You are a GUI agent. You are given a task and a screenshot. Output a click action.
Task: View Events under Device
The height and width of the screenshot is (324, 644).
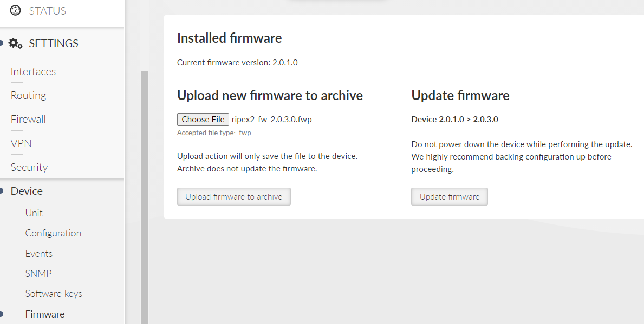pos(38,254)
